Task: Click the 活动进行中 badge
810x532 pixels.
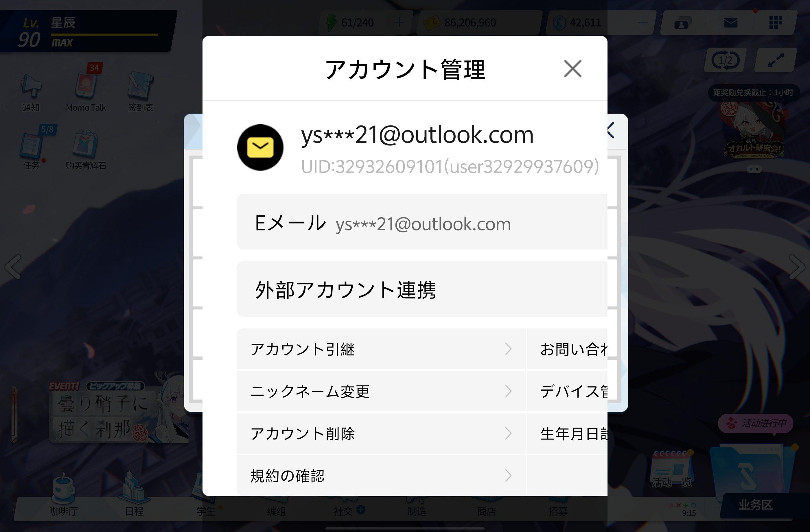Action: coord(756,423)
